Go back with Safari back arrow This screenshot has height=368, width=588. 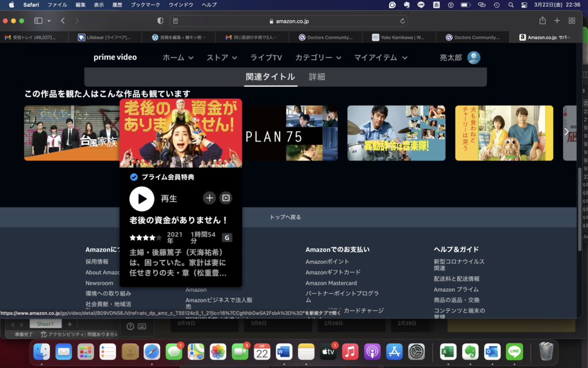tap(63, 21)
